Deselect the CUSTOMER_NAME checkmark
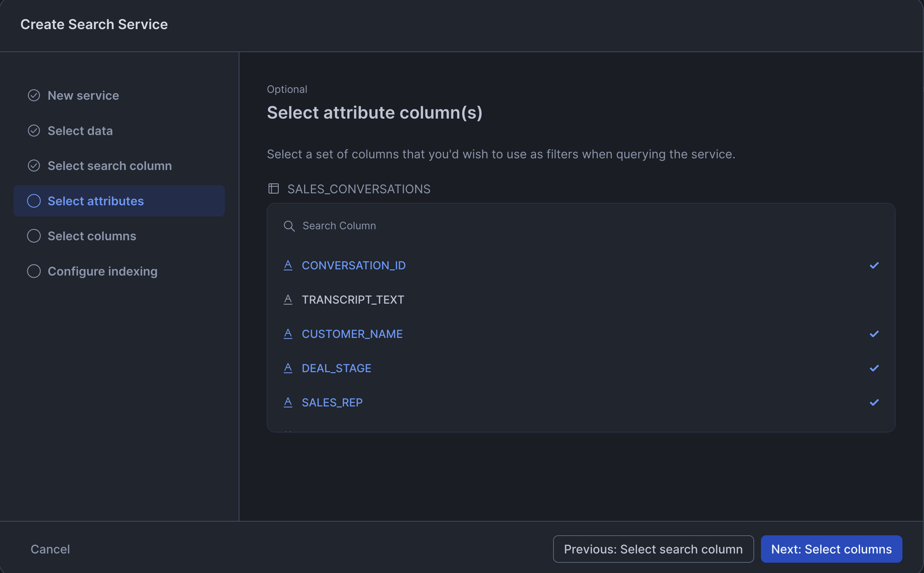Viewport: 924px width, 573px height. click(874, 334)
